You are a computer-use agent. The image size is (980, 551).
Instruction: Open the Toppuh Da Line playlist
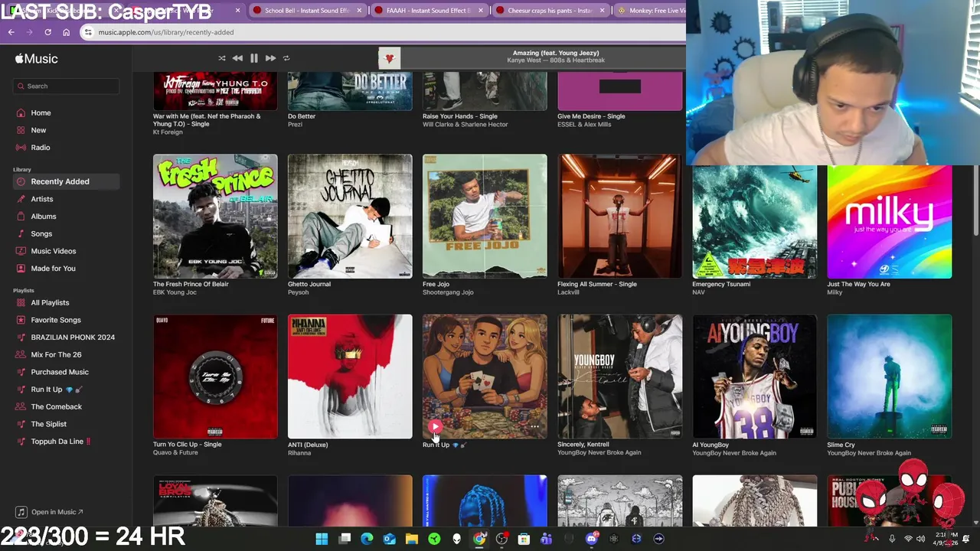(60, 441)
